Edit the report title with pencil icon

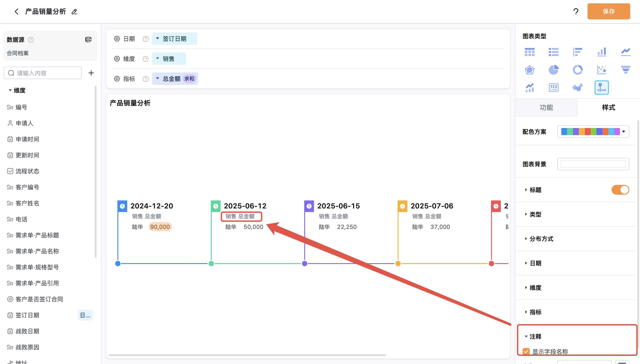tap(74, 12)
